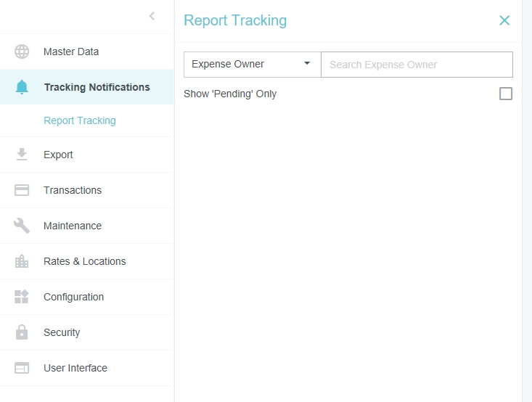Expand the Tracking Notifications menu label
532x402 pixels.
coord(97,87)
